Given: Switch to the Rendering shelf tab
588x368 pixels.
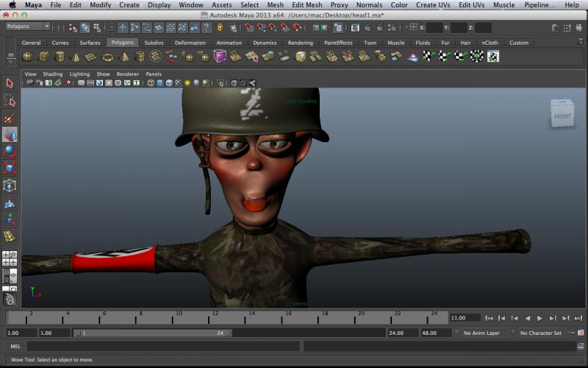Looking at the screenshot, I should tap(300, 43).
